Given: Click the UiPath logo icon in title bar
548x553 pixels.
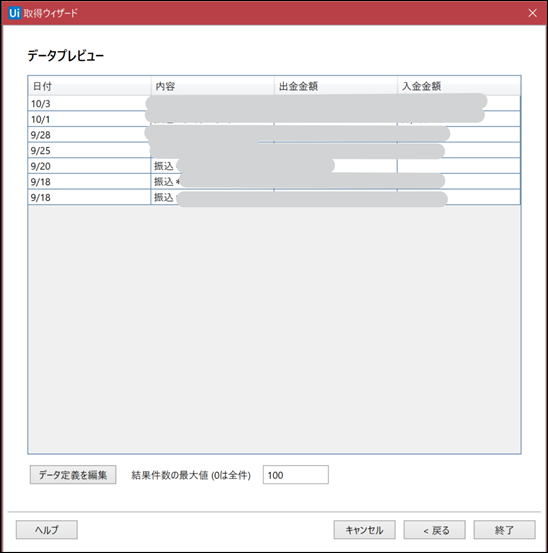Looking at the screenshot, I should pyautogui.click(x=14, y=13).
